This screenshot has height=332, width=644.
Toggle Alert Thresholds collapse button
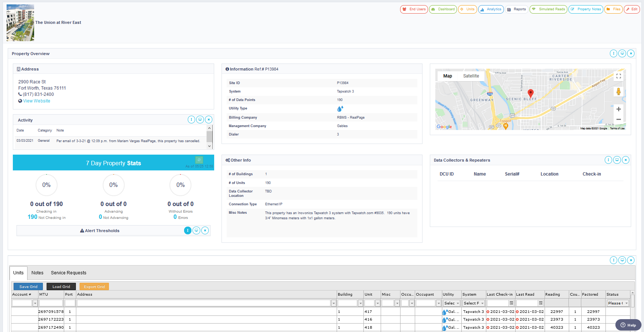187,230
